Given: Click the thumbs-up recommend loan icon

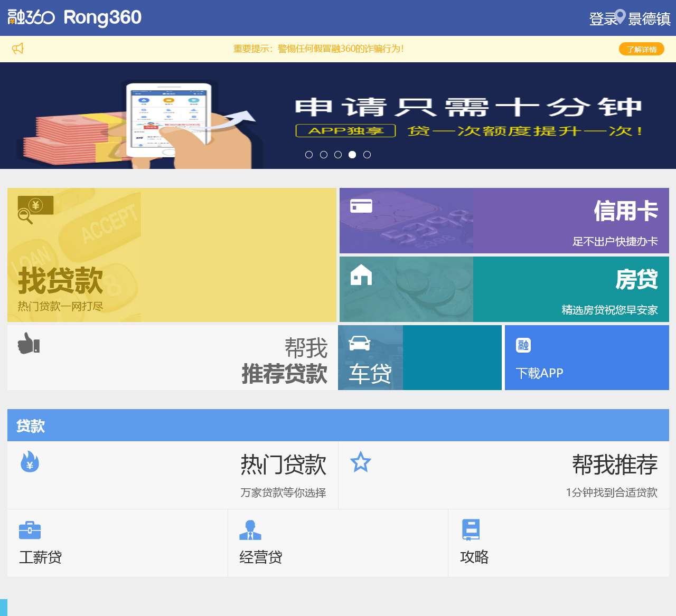Looking at the screenshot, I should (29, 343).
